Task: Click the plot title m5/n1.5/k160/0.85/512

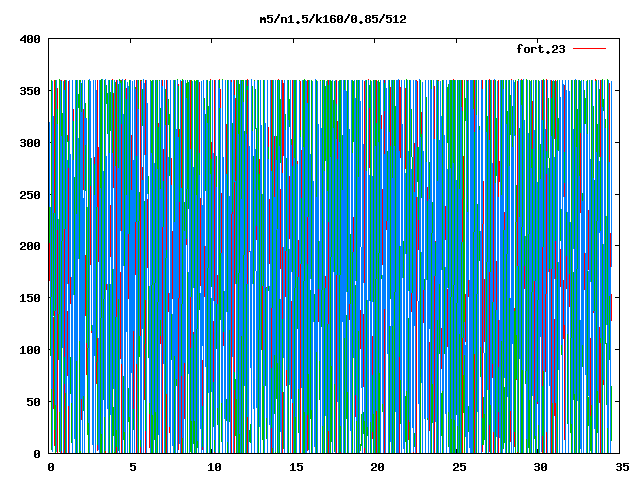Action: (333, 19)
